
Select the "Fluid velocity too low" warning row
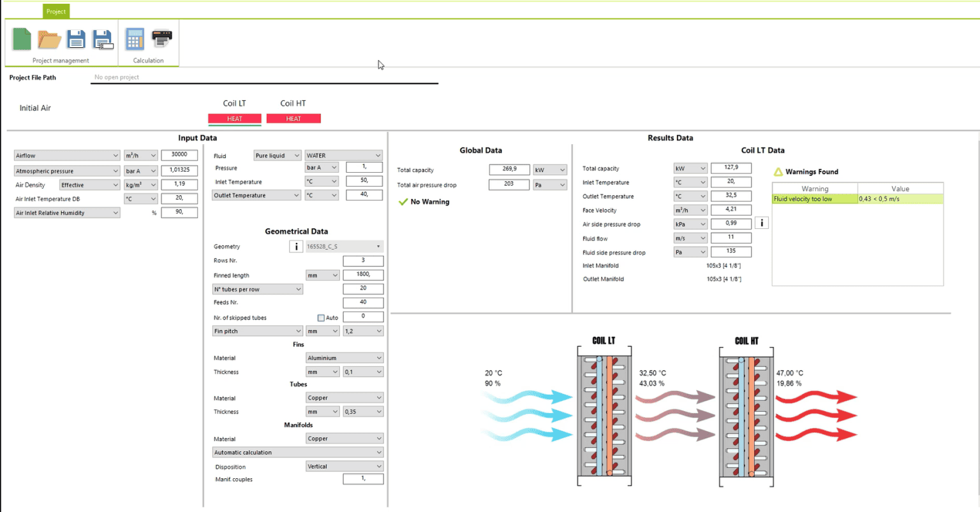[x=857, y=199]
